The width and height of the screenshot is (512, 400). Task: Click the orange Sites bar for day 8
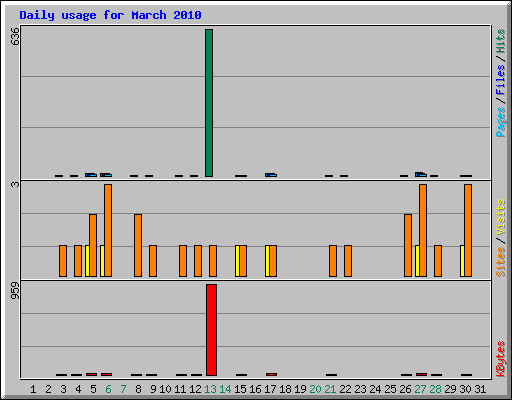[138, 245]
